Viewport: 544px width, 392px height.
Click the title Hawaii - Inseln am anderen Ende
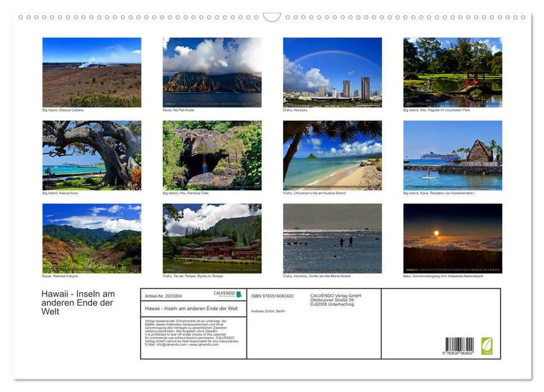192,309
